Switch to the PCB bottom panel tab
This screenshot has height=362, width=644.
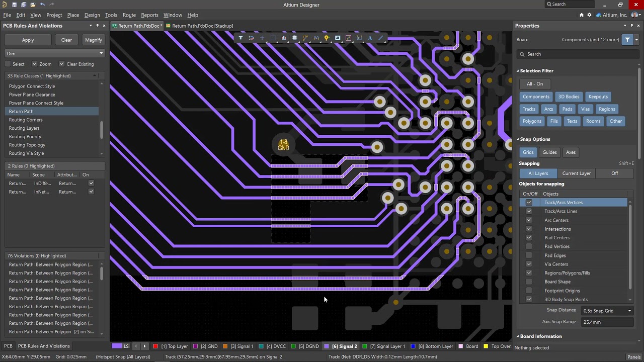point(8,346)
